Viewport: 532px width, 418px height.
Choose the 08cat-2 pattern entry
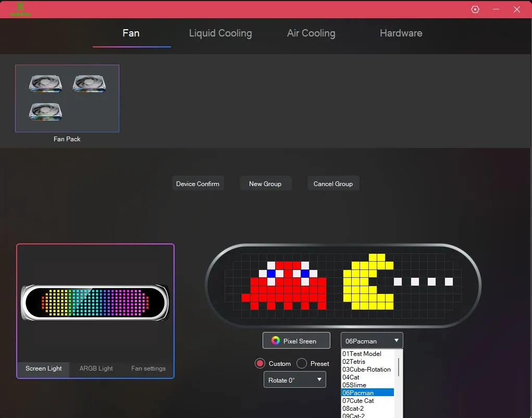point(367,409)
